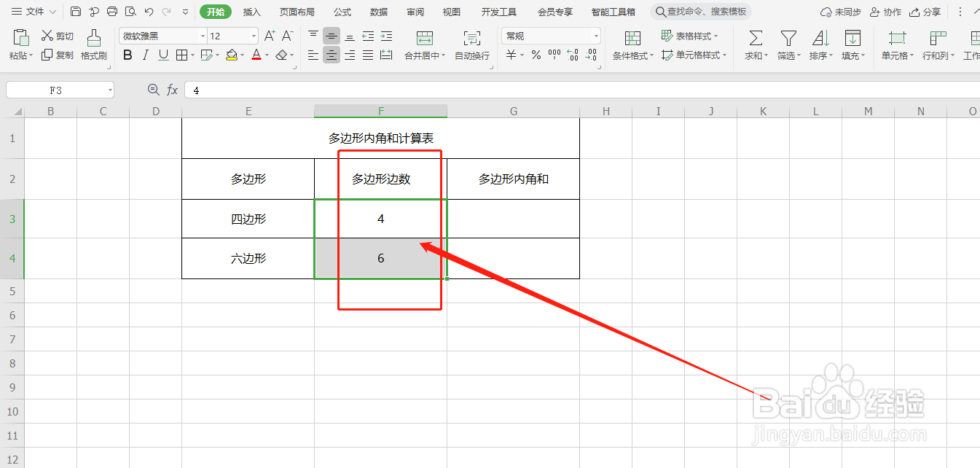Screen dimensions: 980x468
Task: Toggle underline formatting
Action: (162, 55)
